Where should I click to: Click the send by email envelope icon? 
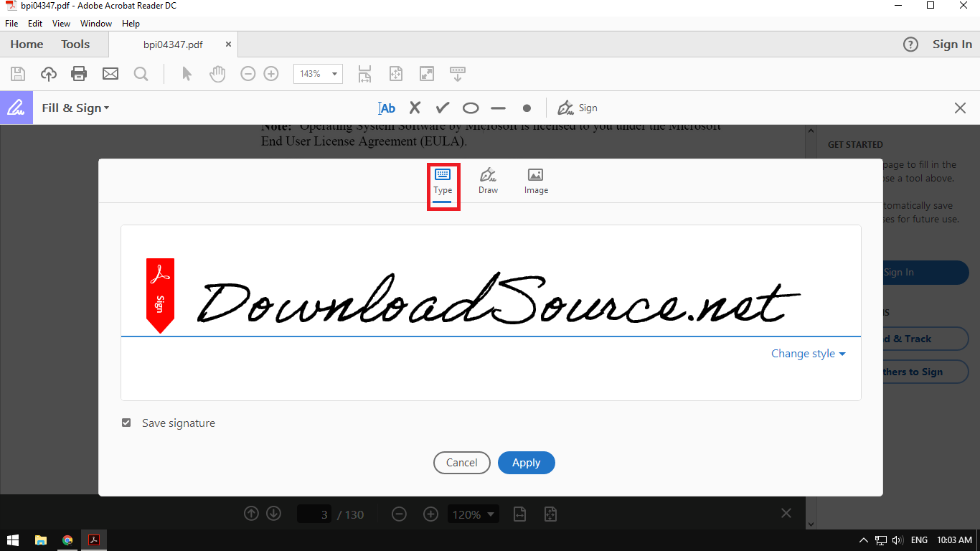coord(110,73)
